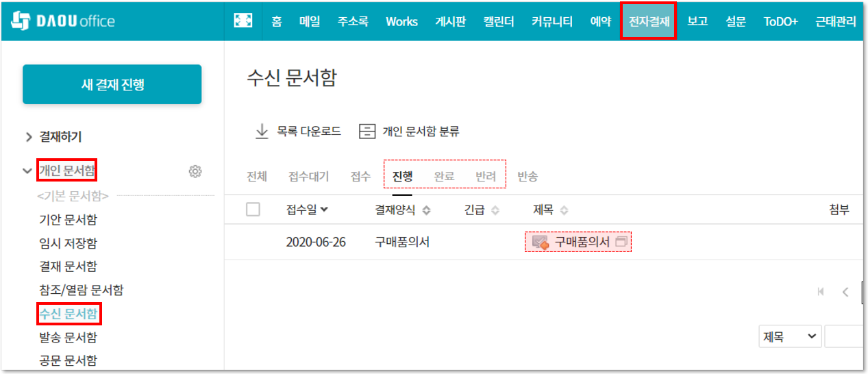This screenshot has width=868, height=374.
Task: Open personal document box settings gear
Action: click(195, 171)
